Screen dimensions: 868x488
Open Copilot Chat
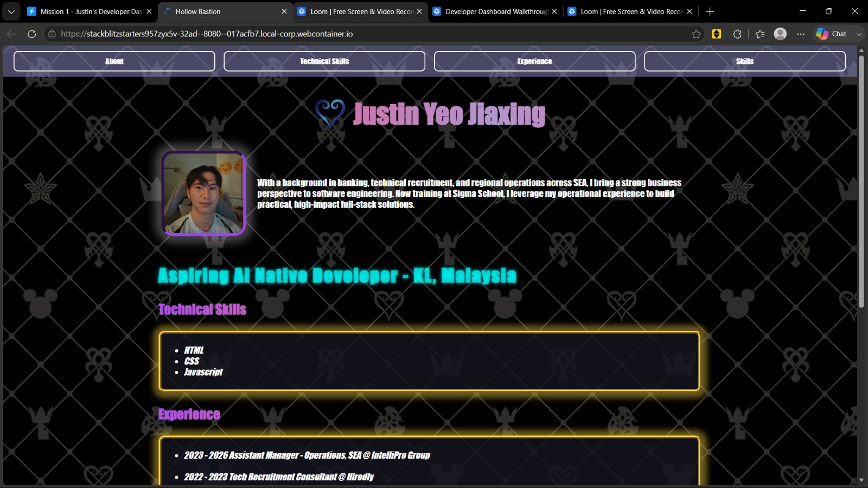pyautogui.click(x=832, y=34)
